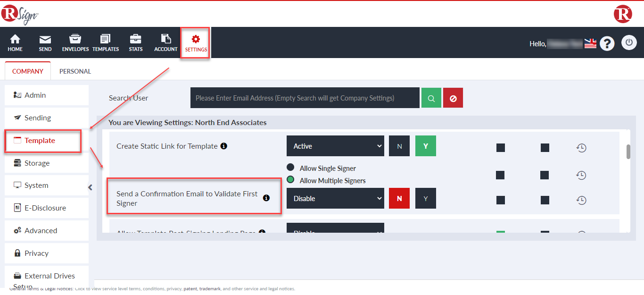Open E-Disclosure settings in sidebar
The width and height of the screenshot is (644, 295).
tap(47, 208)
